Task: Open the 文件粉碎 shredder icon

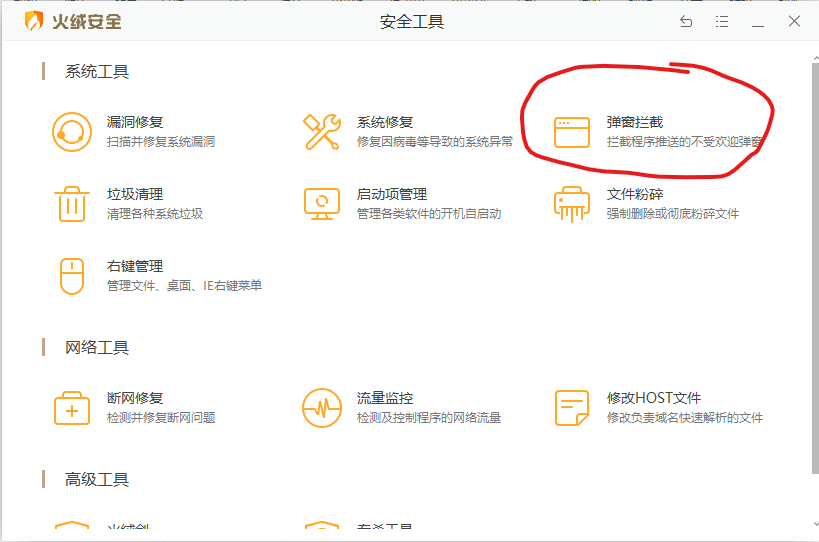Action: point(572,204)
